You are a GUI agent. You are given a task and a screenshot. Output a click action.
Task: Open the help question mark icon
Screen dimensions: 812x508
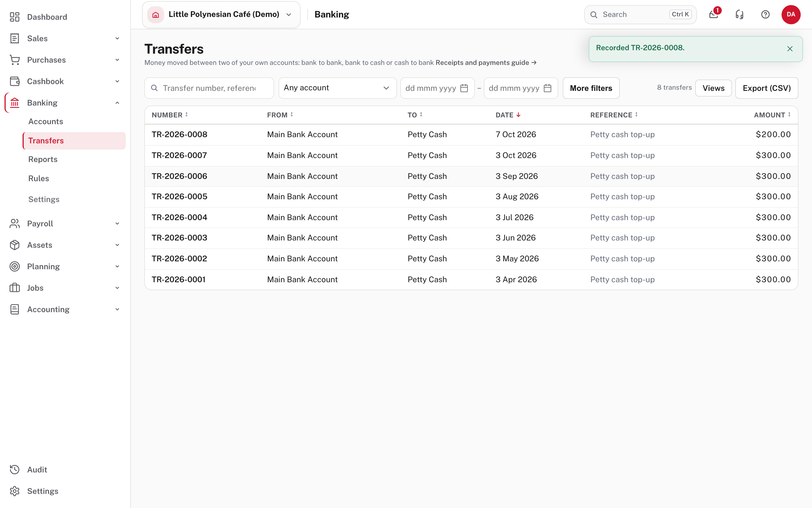click(x=765, y=14)
